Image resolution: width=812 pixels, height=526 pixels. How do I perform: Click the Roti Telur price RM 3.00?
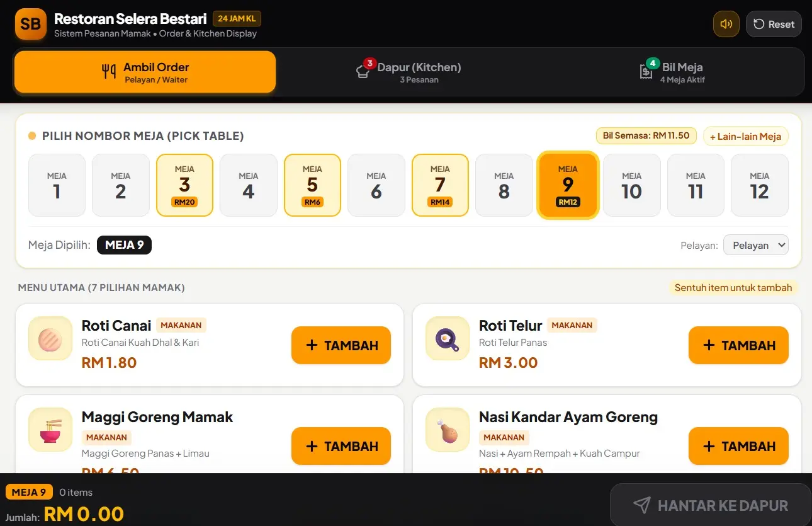click(x=509, y=363)
